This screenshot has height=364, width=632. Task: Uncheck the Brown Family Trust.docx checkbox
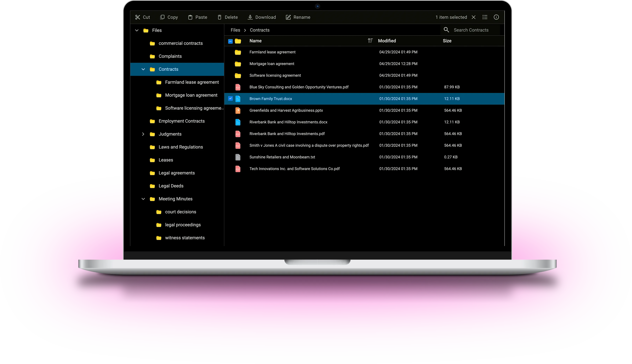230,99
